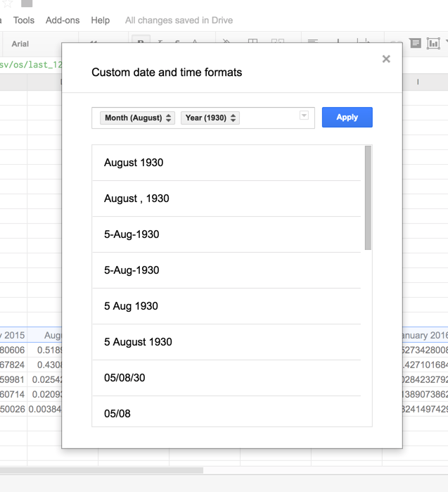Click the Insert comment toolbar icon
448x492 pixels.
pyautogui.click(x=416, y=44)
